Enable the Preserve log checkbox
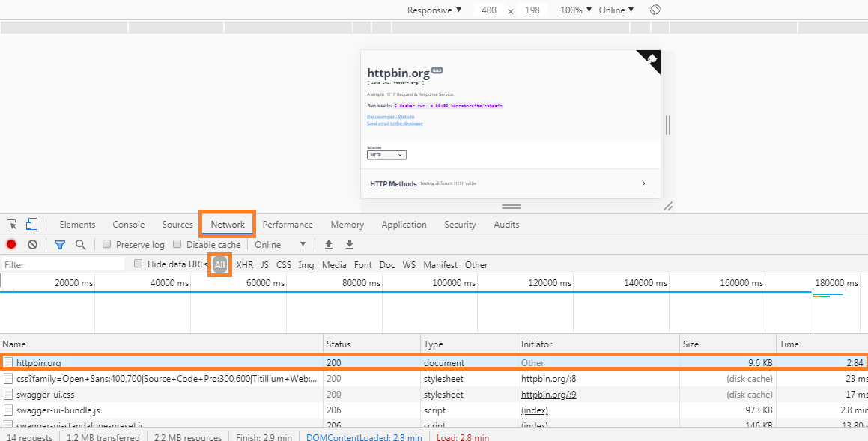Image resolution: width=868 pixels, height=441 pixels. coord(107,244)
